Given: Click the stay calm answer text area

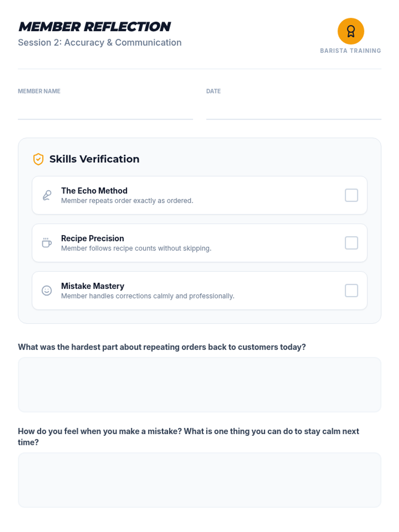Looking at the screenshot, I should pyautogui.click(x=199, y=480).
